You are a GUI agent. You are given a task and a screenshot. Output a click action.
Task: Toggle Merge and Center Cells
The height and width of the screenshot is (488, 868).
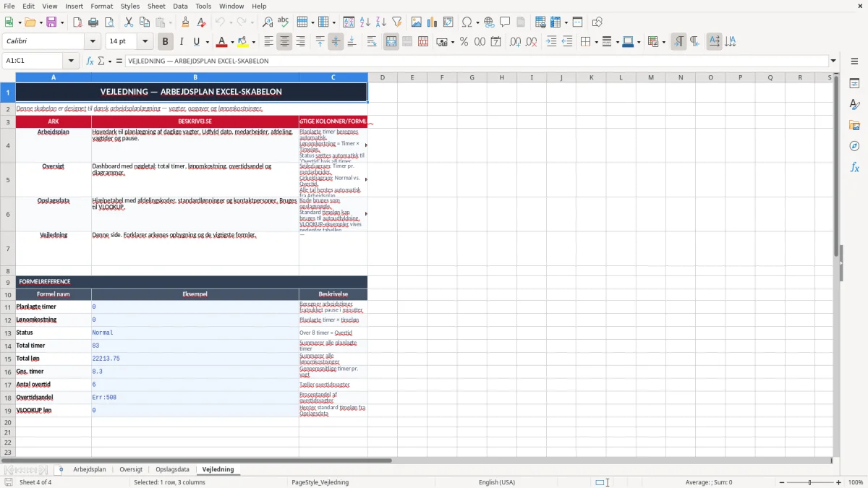click(391, 42)
